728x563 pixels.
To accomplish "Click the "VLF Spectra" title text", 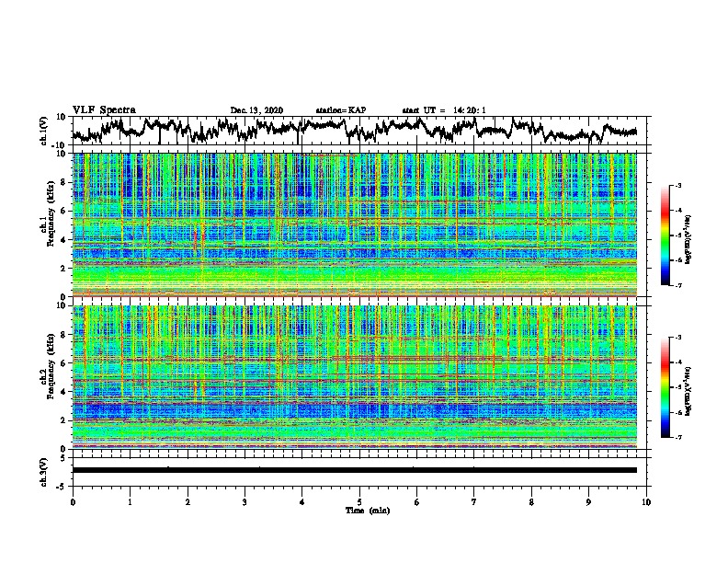I will click(104, 110).
